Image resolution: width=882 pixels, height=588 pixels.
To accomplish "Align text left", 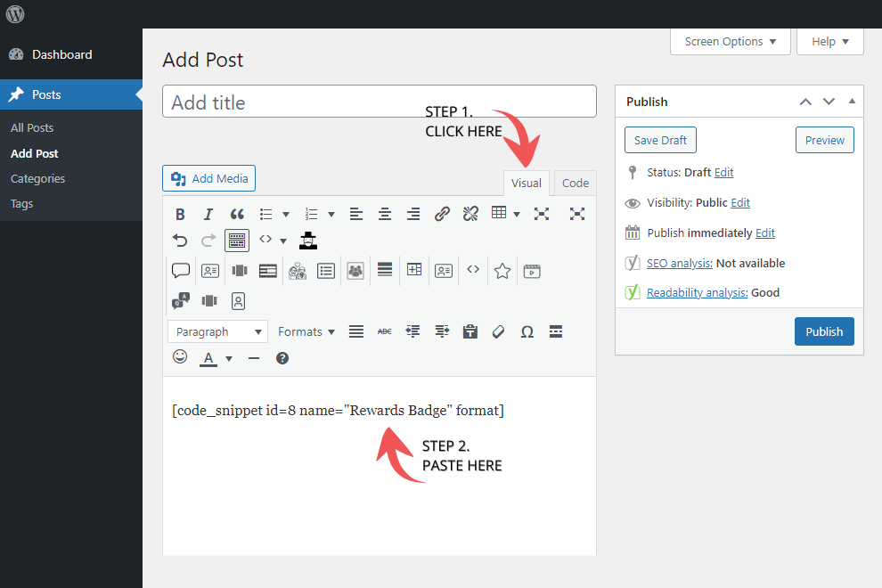I will (x=356, y=214).
